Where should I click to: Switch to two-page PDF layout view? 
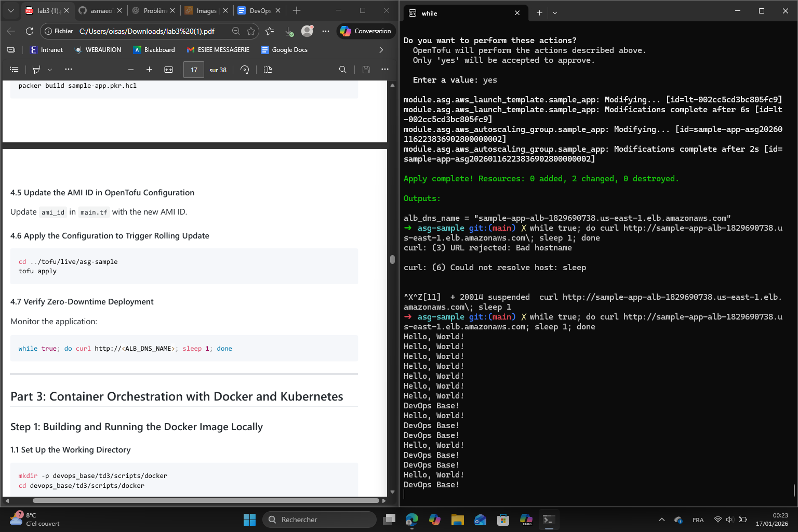[268, 69]
